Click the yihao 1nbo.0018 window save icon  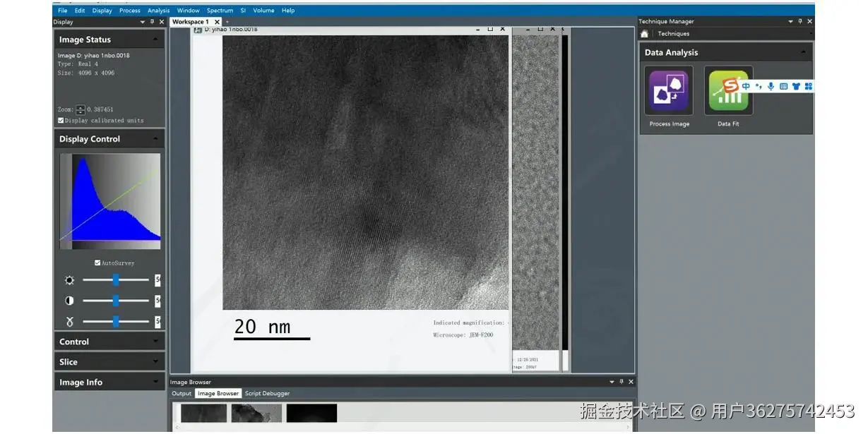[198, 30]
